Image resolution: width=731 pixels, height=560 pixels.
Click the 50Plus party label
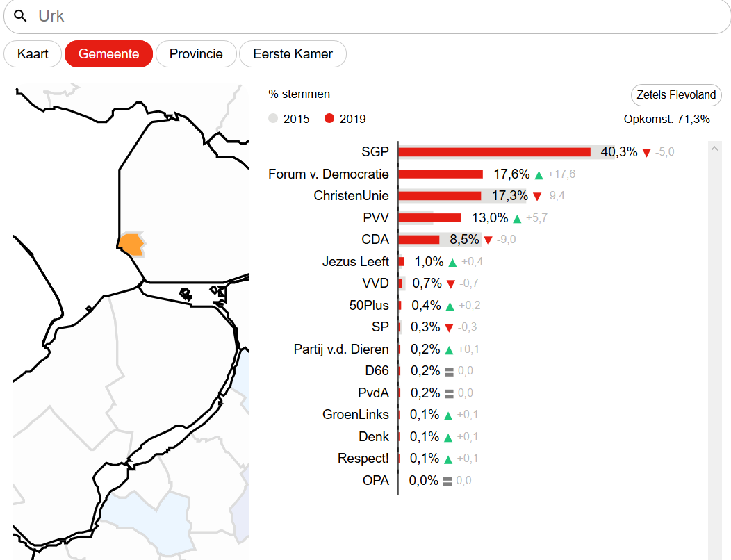click(x=369, y=306)
